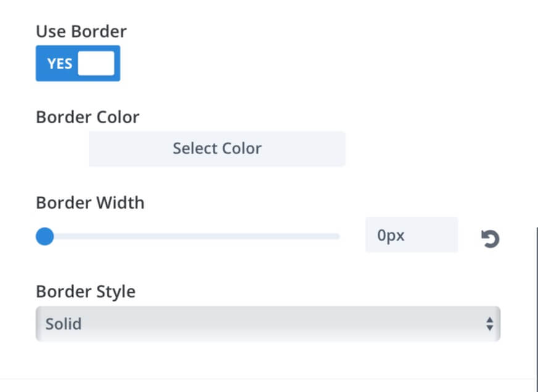Click the YES text on Use Border switch

tap(60, 63)
